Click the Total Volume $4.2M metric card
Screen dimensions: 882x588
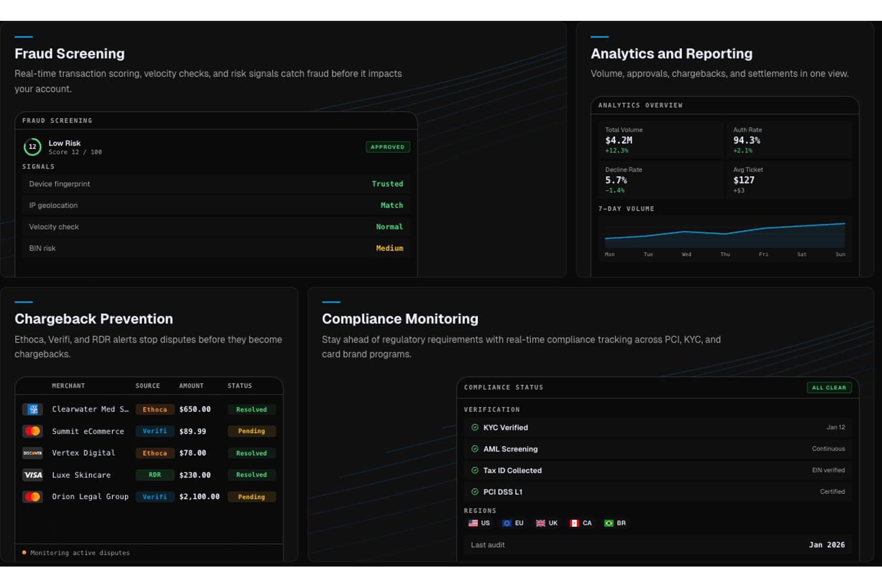point(661,139)
